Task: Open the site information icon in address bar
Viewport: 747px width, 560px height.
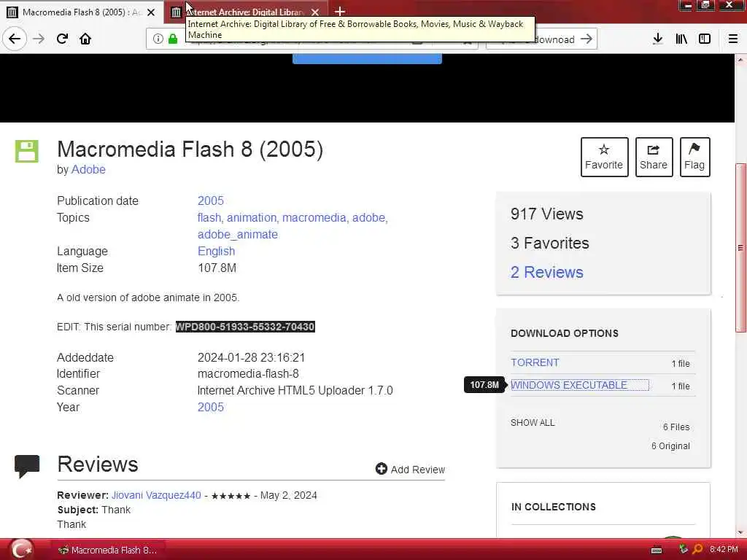Action: 158,39
